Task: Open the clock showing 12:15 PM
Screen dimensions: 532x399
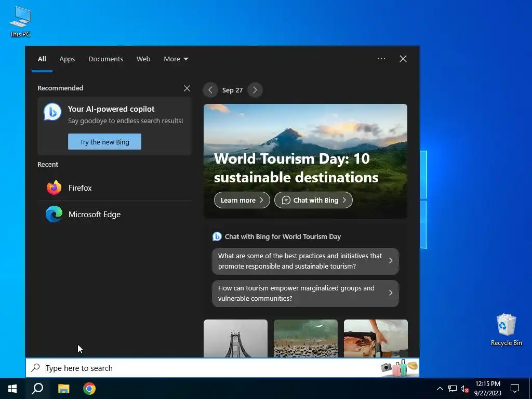Action: (487, 389)
